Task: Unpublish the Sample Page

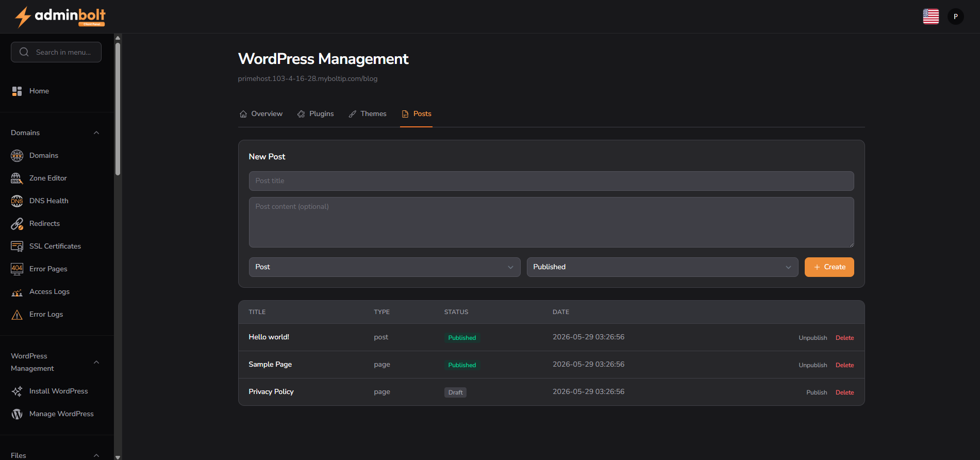Action: pos(812,365)
